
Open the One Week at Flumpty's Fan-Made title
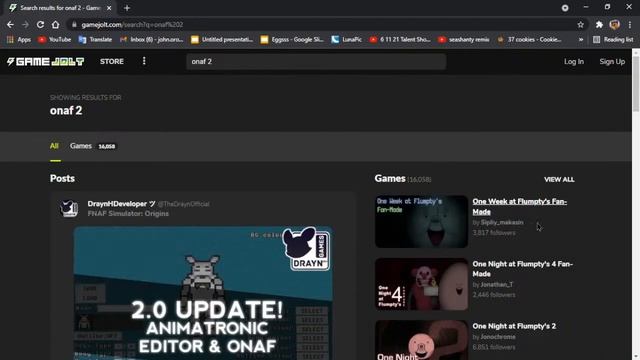click(x=519, y=207)
